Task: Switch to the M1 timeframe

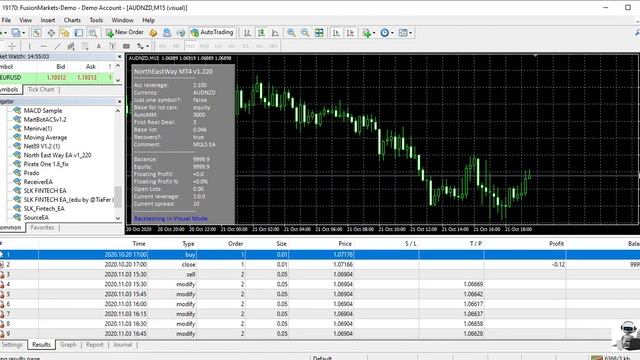Action: coord(162,46)
